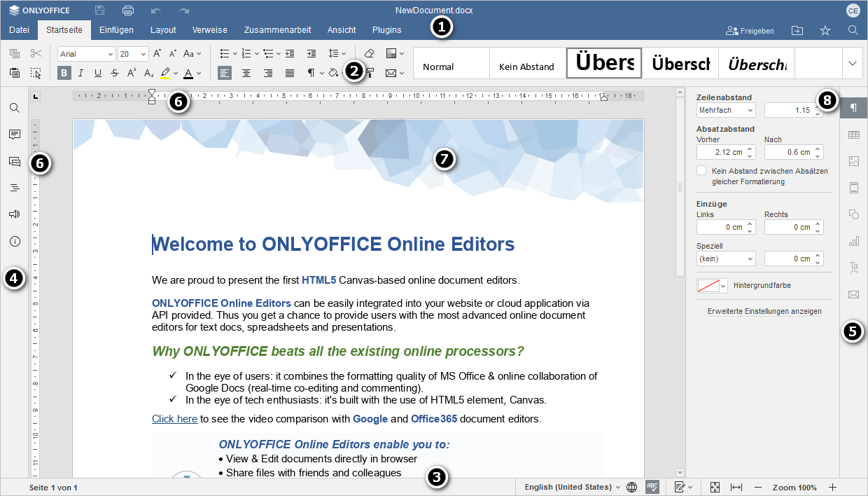Open mail merge settings in the right sidebar
Image resolution: width=868 pixels, height=496 pixels.
tap(853, 294)
